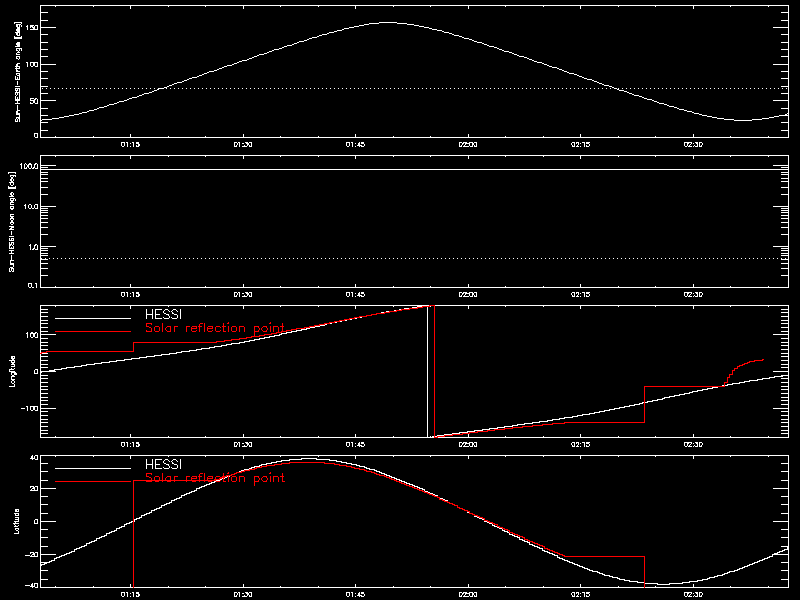The image size is (800, 600).
Task: Click the 10.0 tick on Sun-HESSI-Noon axis
Action: point(31,207)
